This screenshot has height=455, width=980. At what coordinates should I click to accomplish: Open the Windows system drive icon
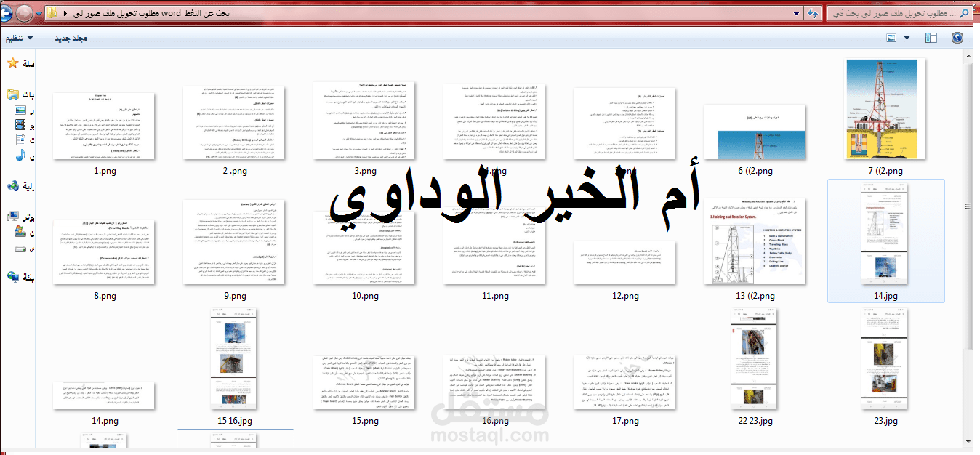20,231
